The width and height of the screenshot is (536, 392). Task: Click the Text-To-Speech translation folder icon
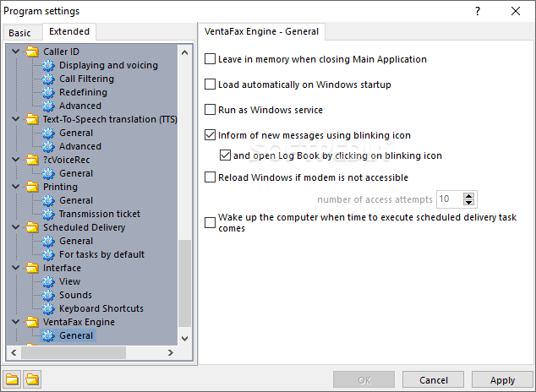(x=32, y=119)
